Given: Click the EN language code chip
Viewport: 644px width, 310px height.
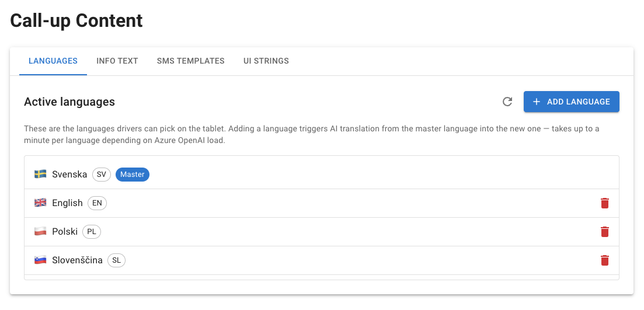Looking at the screenshot, I should click(x=97, y=203).
